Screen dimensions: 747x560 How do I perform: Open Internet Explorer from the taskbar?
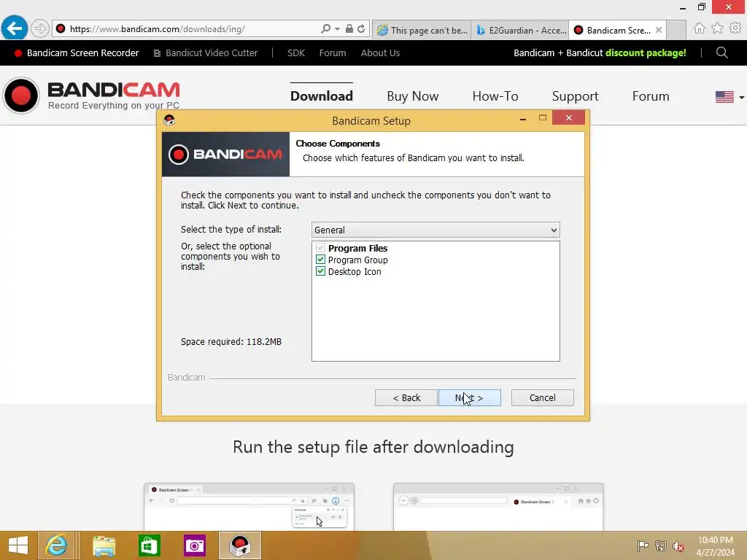click(56, 545)
